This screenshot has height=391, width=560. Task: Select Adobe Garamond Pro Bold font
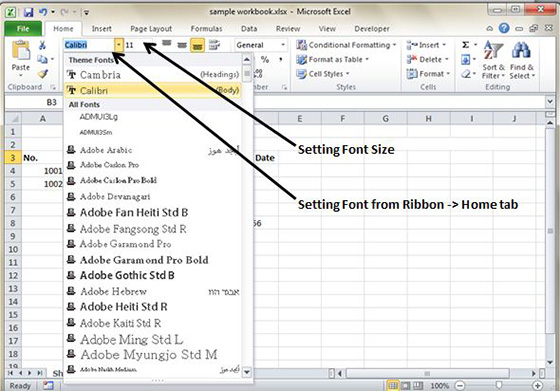[x=152, y=260]
